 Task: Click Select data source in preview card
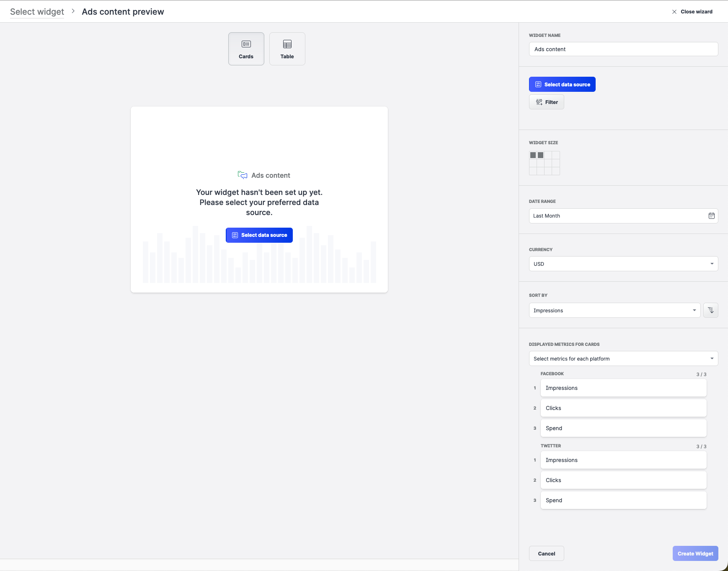[259, 235]
